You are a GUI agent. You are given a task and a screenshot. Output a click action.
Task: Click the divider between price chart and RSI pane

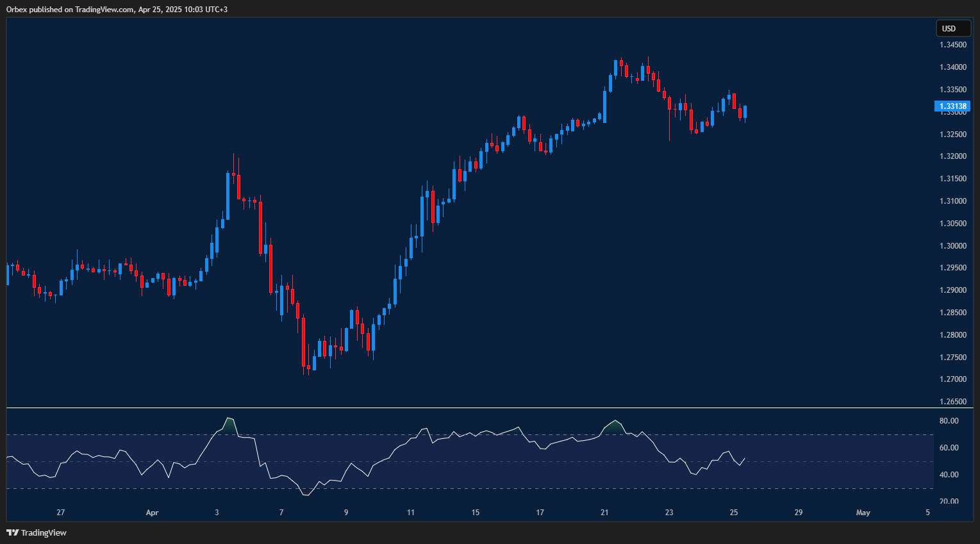pyautogui.click(x=449, y=408)
